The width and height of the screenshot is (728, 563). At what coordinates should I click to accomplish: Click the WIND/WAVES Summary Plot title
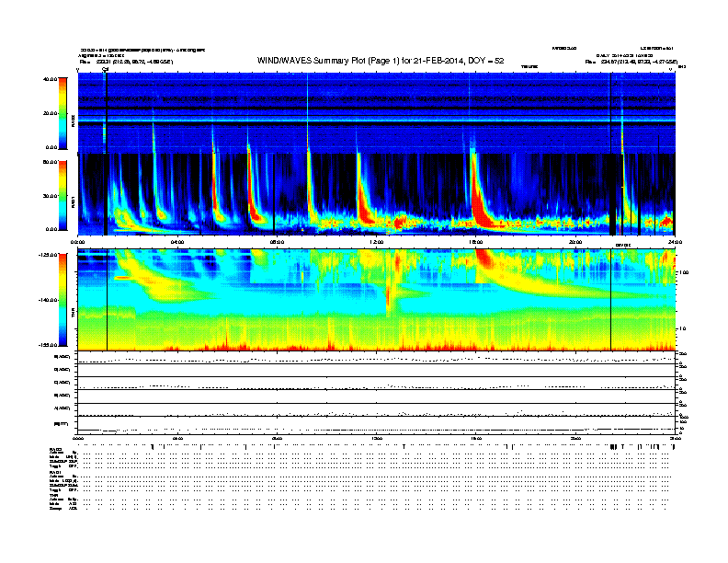click(381, 61)
